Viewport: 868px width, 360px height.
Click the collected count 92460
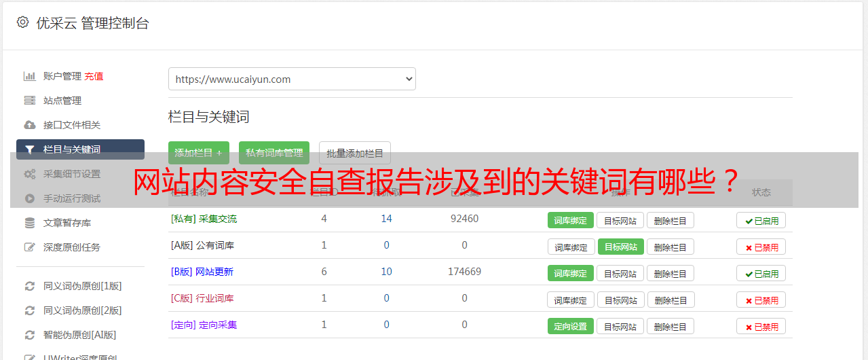point(464,219)
